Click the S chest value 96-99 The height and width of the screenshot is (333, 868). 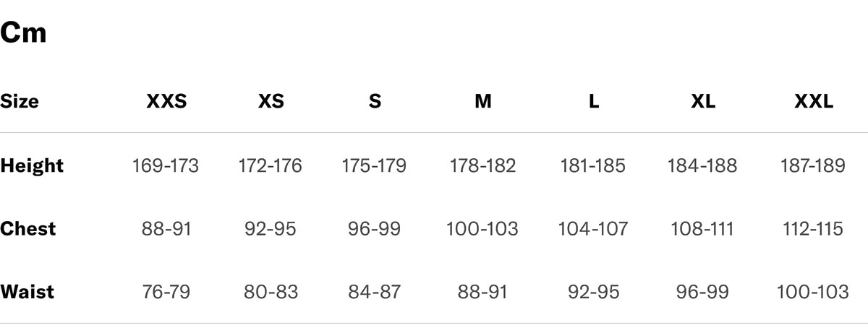click(x=373, y=230)
